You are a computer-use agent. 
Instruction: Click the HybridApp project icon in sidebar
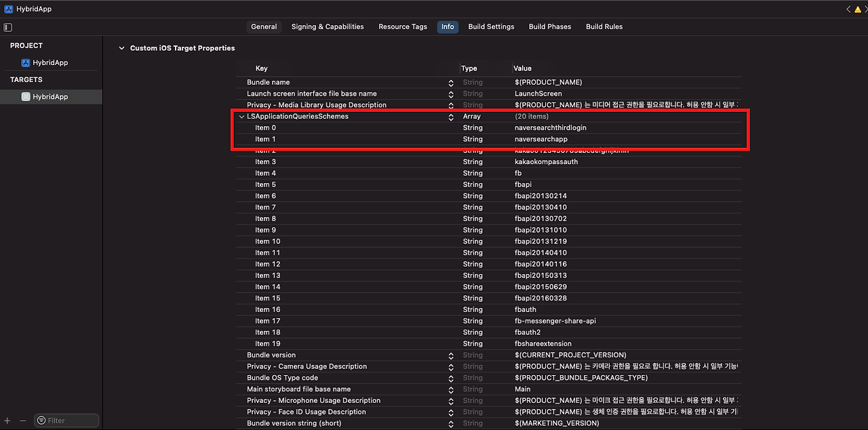[26, 62]
